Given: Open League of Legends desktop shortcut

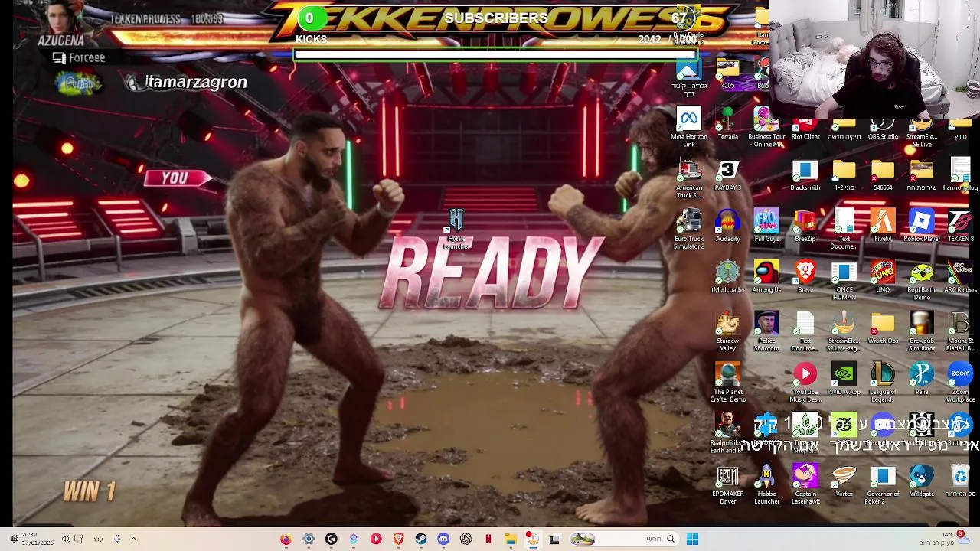Looking at the screenshot, I should tap(883, 383).
